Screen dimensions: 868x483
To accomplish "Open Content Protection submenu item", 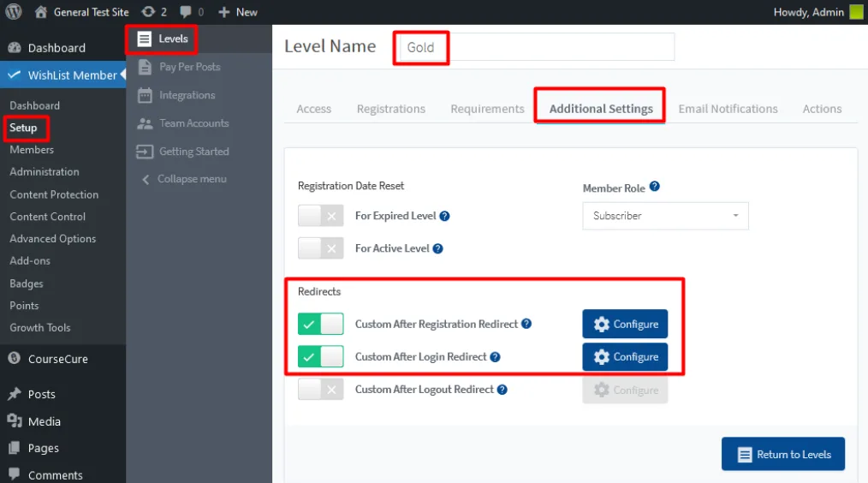I will 54,194.
